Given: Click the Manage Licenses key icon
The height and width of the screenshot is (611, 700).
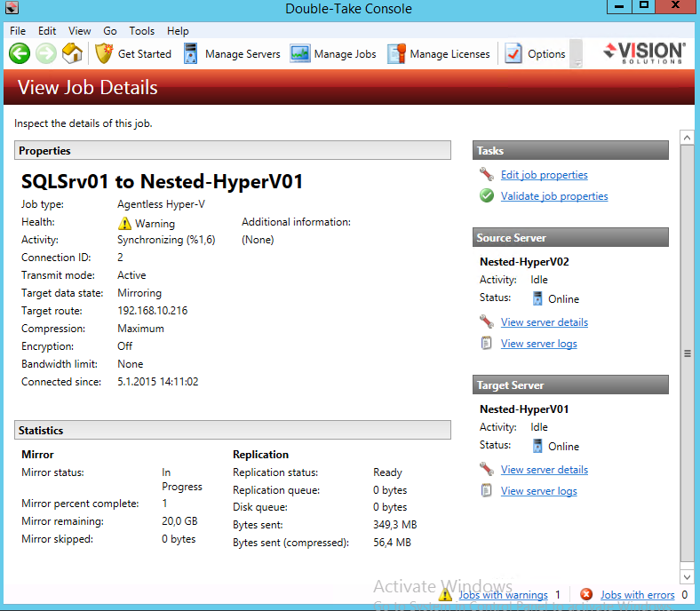Looking at the screenshot, I should tap(396, 53).
